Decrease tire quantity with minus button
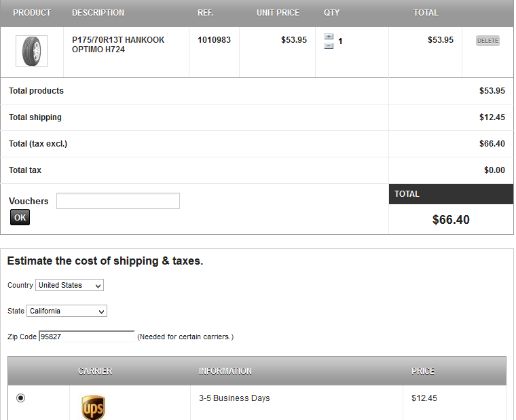 (x=329, y=45)
